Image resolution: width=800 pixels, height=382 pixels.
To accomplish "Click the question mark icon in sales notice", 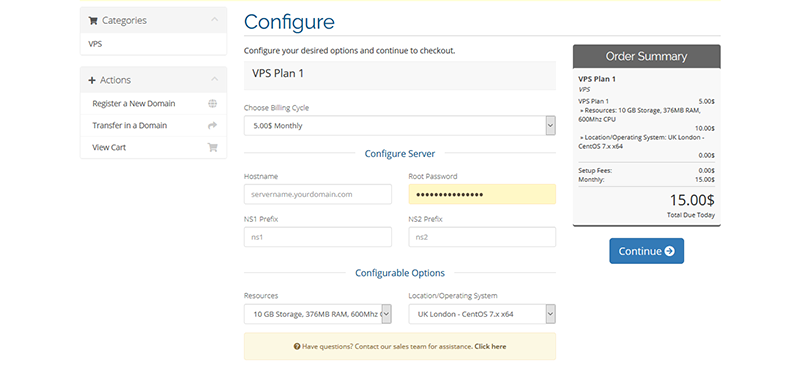I will point(297,346).
